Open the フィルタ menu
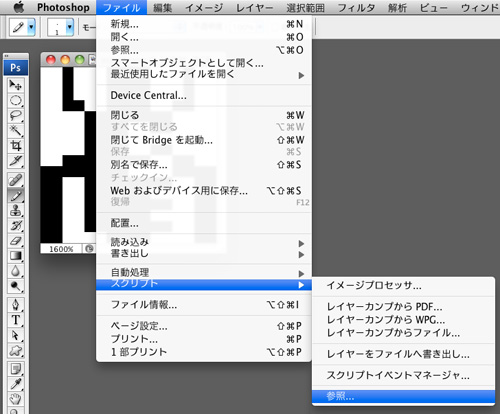Image resolution: width=500 pixels, height=414 pixels. [x=356, y=7]
